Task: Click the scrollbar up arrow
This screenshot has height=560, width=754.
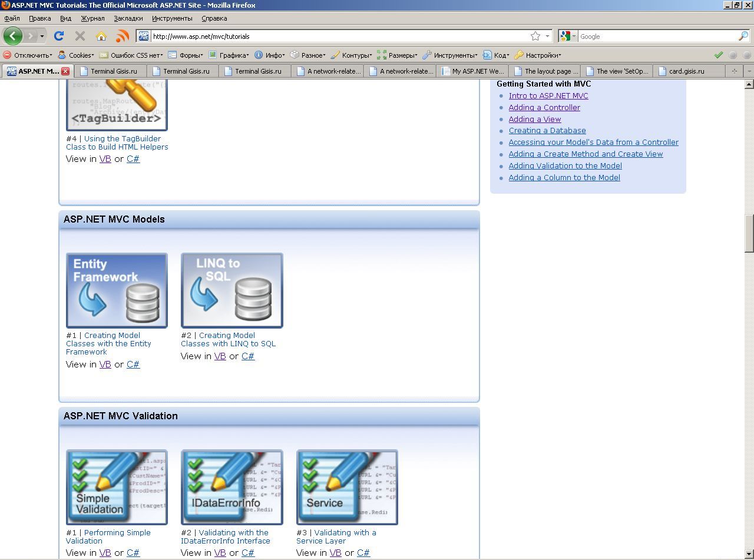Action: tap(749, 84)
